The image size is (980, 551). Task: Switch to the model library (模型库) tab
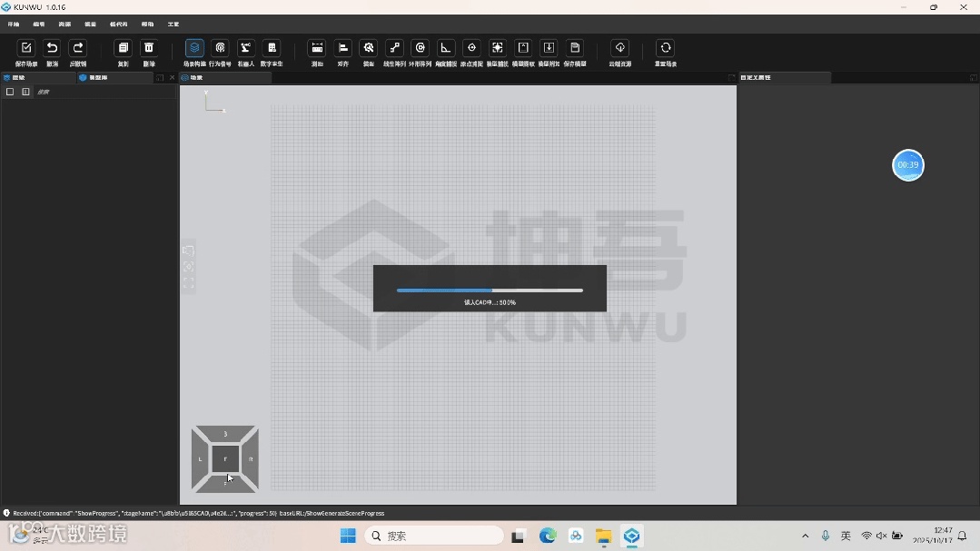[x=114, y=77]
